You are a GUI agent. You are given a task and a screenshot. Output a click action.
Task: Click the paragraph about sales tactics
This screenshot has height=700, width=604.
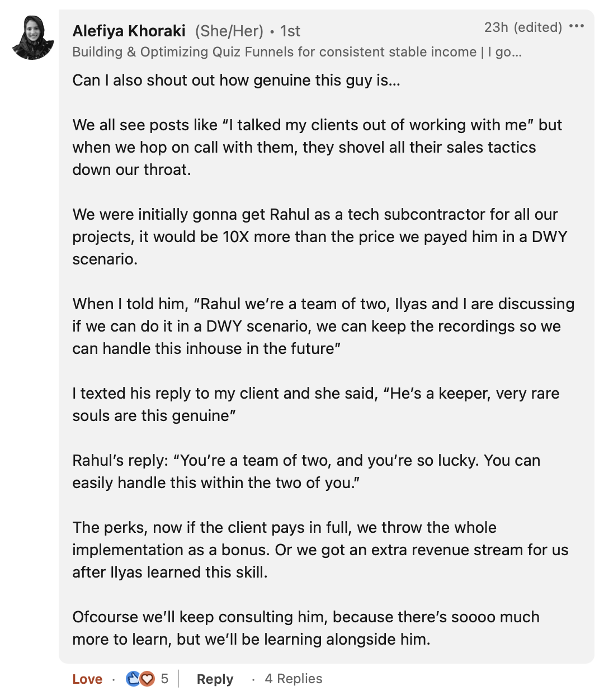coord(317,147)
